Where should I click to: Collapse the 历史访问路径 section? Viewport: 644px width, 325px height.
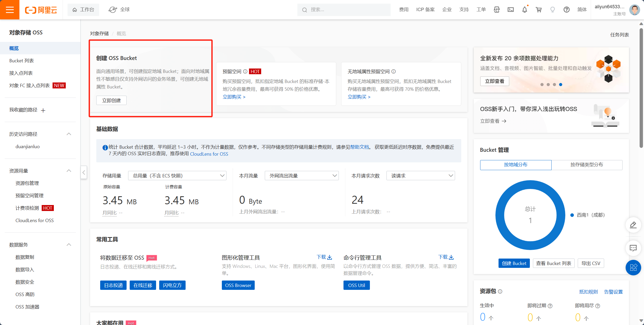[69, 134]
